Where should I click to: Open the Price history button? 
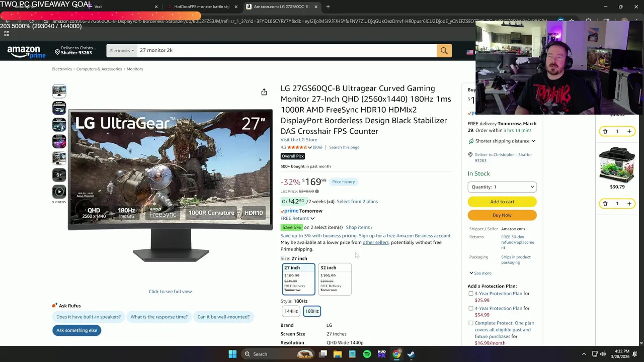coord(343,182)
